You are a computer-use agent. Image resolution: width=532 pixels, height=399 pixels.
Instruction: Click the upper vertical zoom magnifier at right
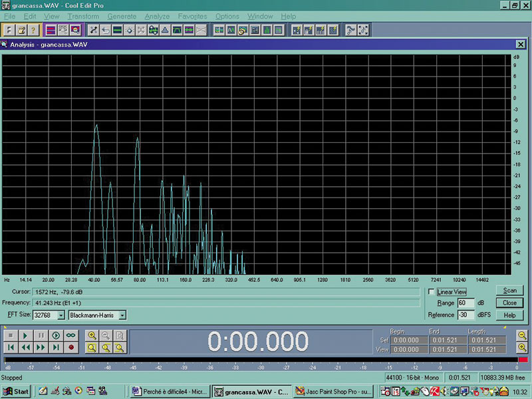pos(522,335)
